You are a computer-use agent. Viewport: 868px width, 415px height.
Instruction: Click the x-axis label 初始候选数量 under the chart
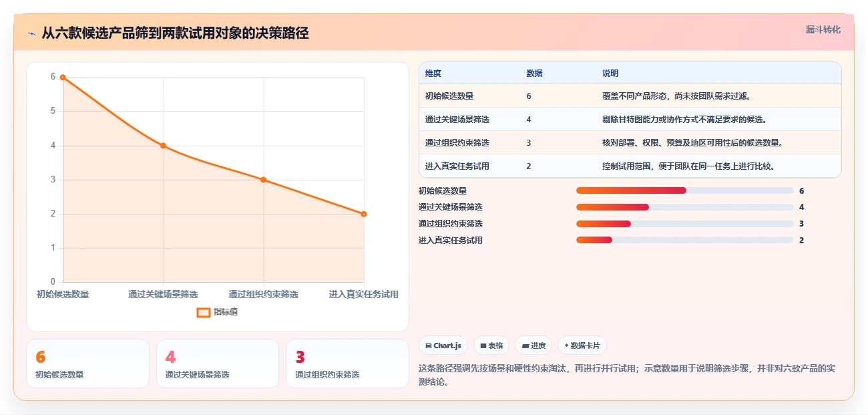[x=63, y=294]
